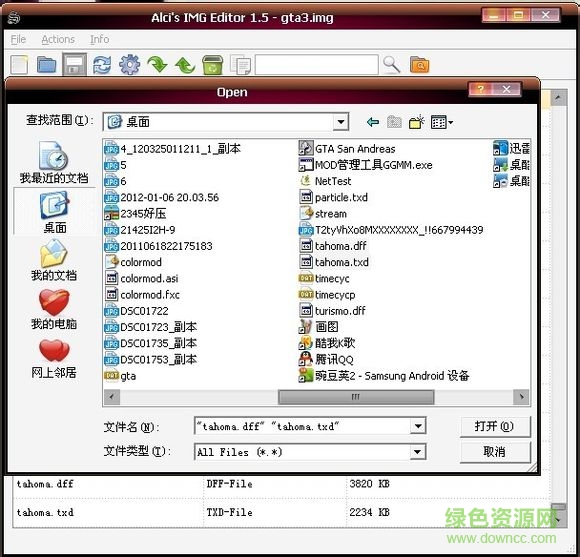This screenshot has width=580, height=557.
Task: Click the horizontal scrollbar thumb
Action: (x=355, y=397)
